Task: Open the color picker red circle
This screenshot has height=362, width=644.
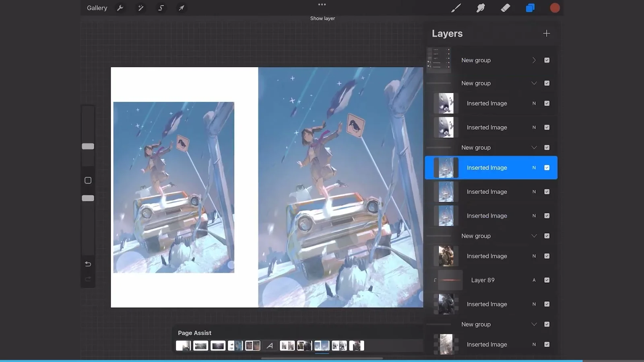Action: click(555, 8)
